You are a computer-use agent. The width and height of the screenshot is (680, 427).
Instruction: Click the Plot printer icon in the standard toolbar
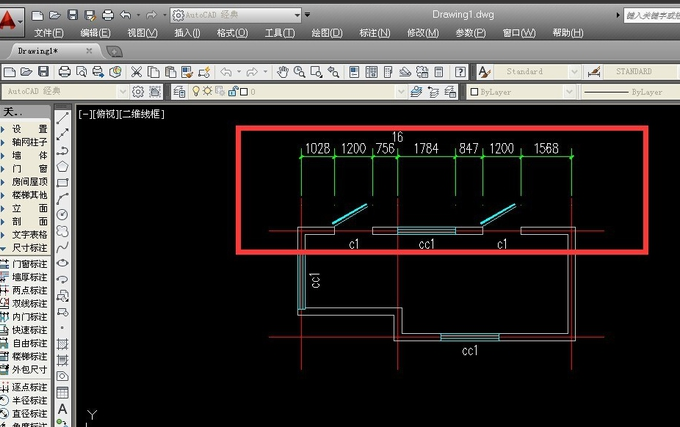(x=65, y=72)
